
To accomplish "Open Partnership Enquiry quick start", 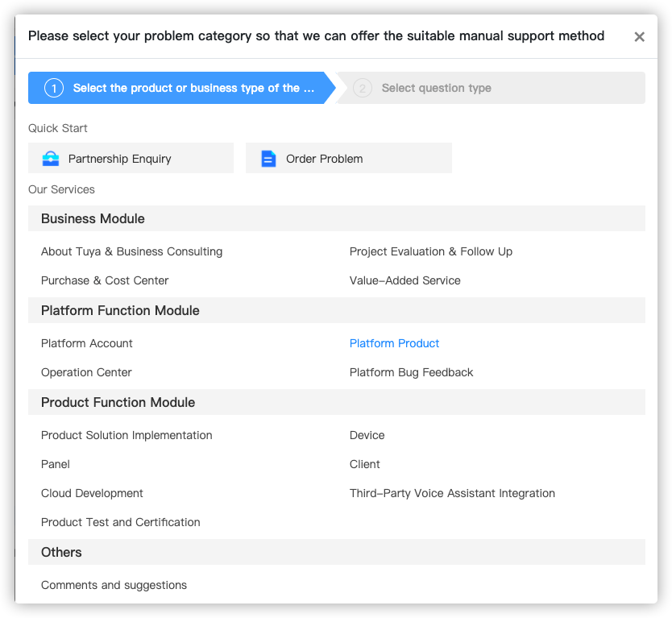I will (x=131, y=158).
